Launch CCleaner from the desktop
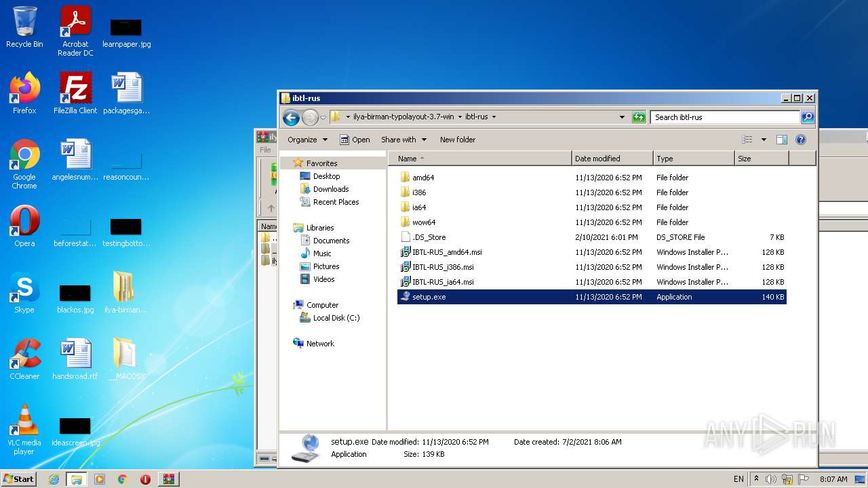868x488 pixels. click(x=24, y=359)
